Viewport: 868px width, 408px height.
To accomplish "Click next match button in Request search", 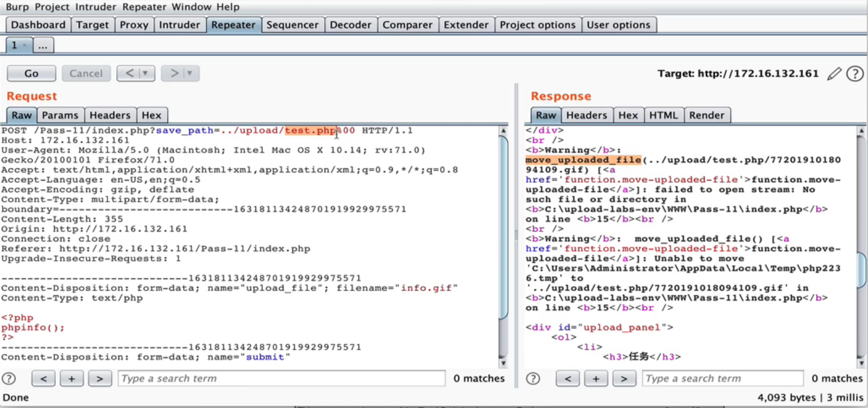I will 100,379.
